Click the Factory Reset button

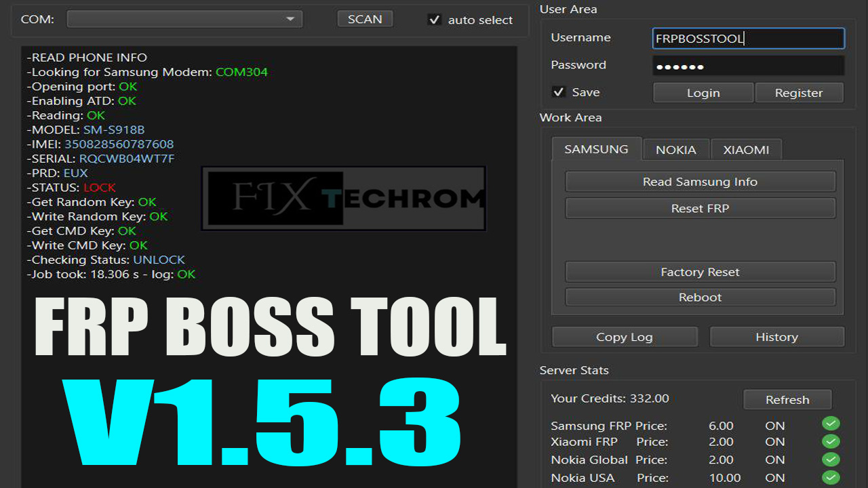coord(700,272)
